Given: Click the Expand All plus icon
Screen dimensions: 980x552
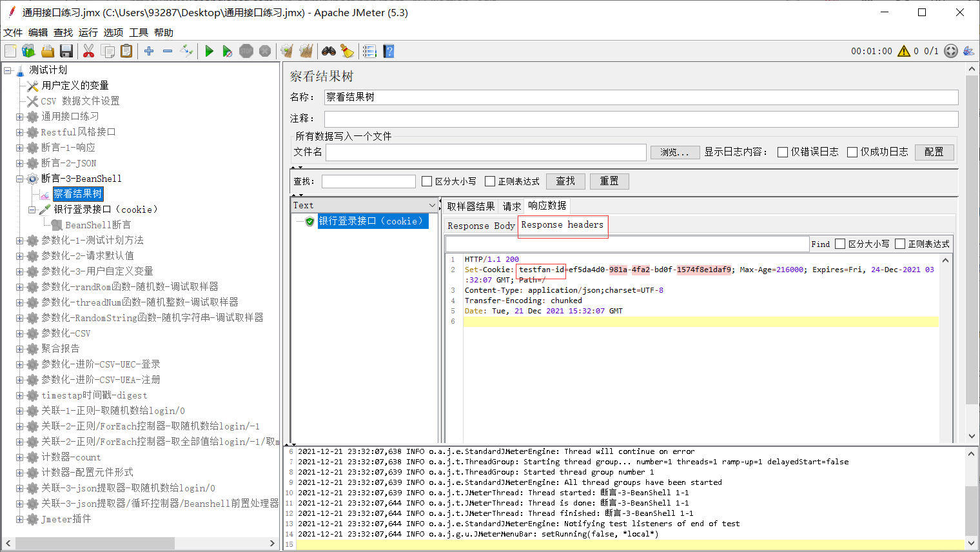Looking at the screenshot, I should [149, 51].
